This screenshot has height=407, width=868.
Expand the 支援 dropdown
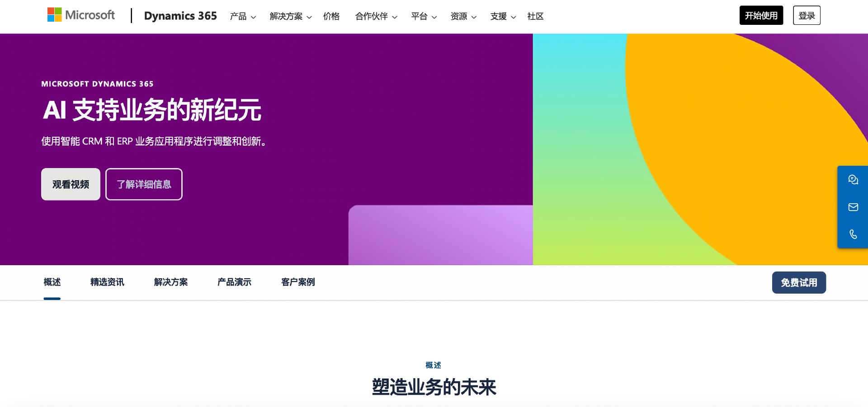click(503, 16)
